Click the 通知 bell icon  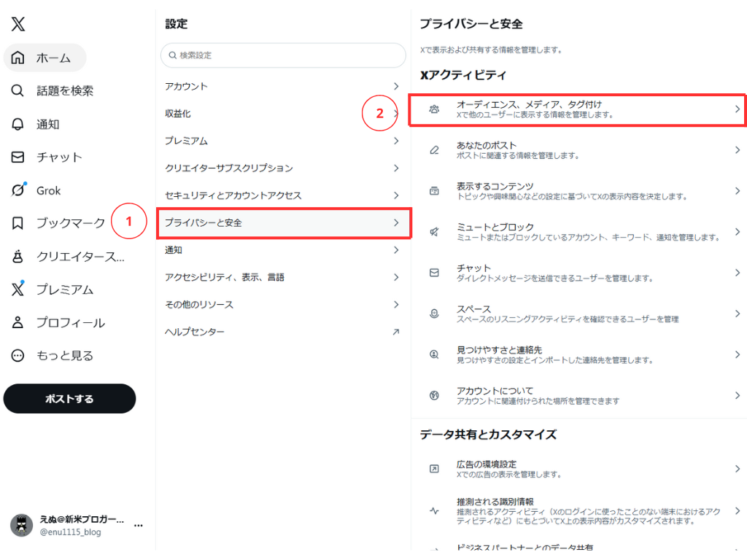tap(18, 124)
